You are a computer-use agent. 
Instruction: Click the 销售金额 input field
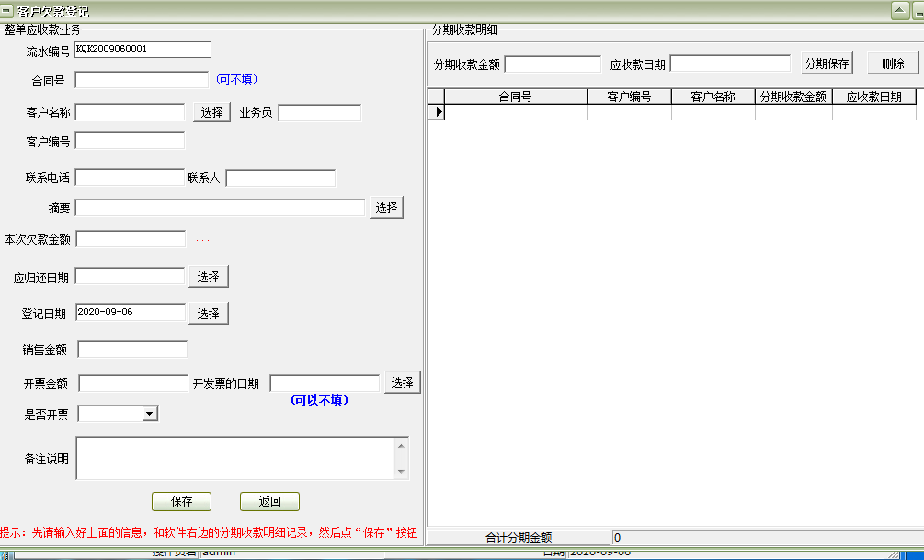tap(132, 349)
